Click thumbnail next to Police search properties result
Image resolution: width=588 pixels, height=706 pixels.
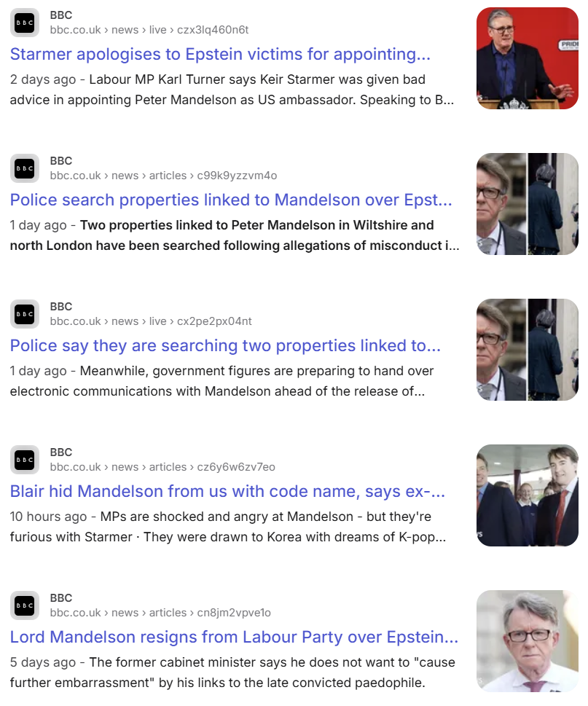pyautogui.click(x=528, y=204)
